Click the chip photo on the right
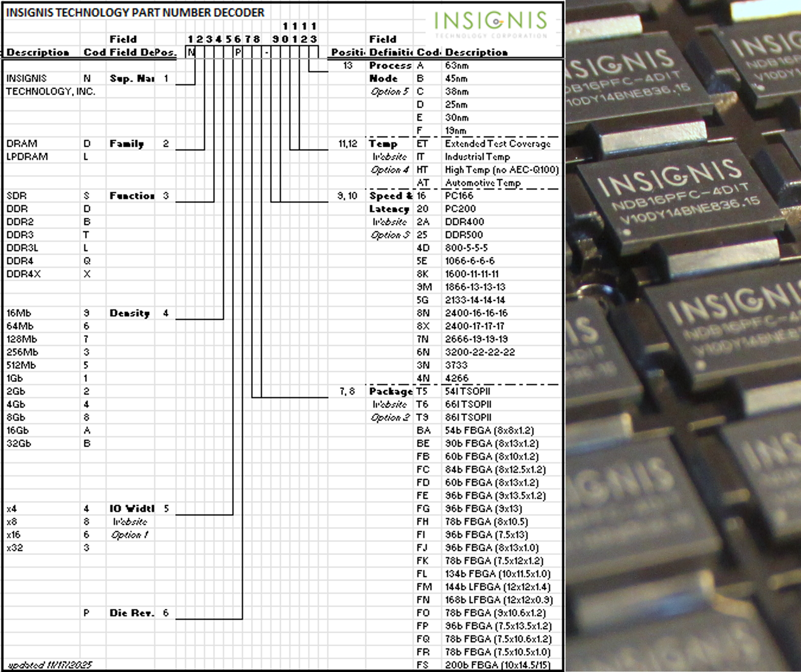 coord(683,335)
